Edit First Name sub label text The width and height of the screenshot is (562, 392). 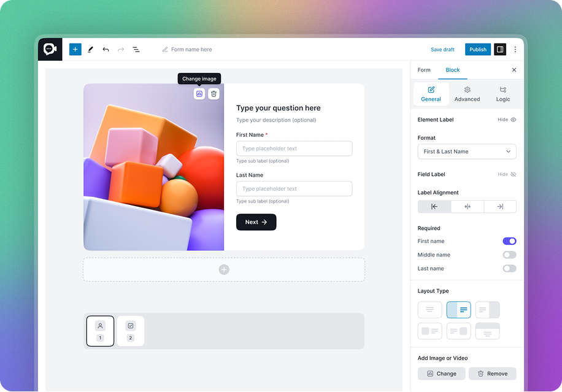(263, 161)
